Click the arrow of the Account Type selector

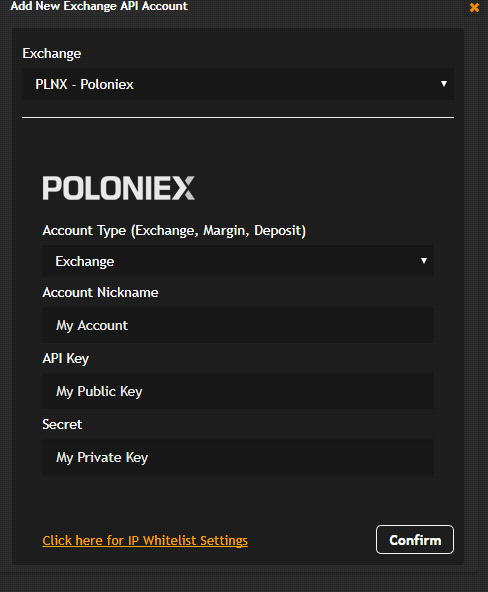pyautogui.click(x=423, y=261)
